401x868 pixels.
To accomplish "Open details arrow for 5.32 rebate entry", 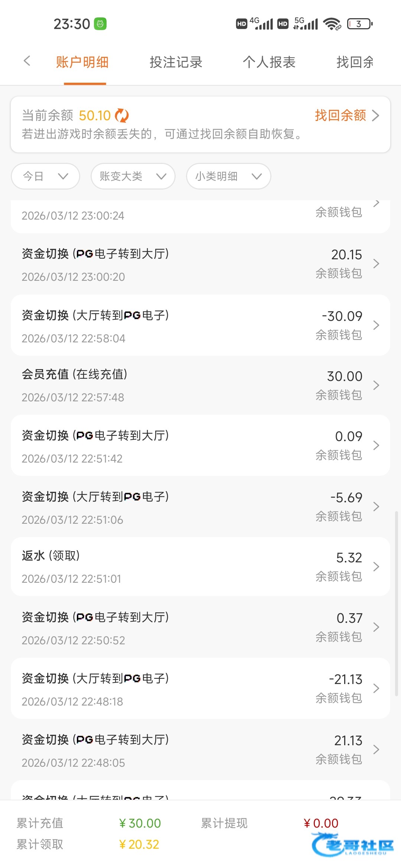I will [376, 566].
